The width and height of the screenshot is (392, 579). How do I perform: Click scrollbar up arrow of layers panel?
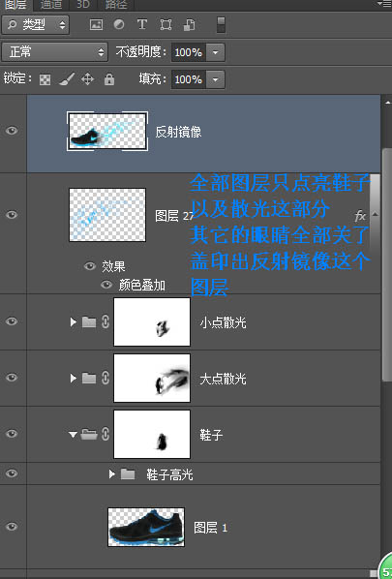coord(387,102)
